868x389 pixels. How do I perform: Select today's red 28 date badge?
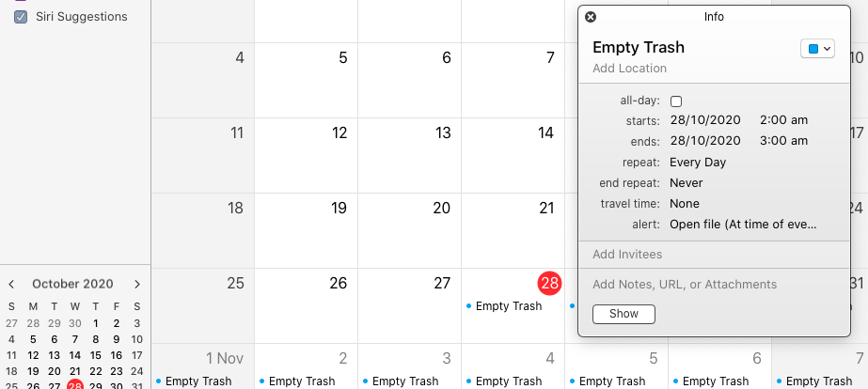coord(549,284)
